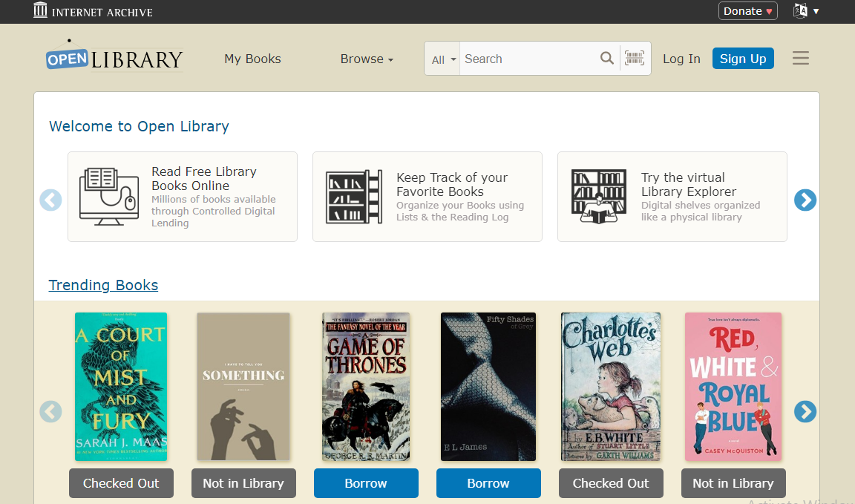Click Checked Out under A Court of Mist and Fury
The image size is (855, 504).
pos(121,483)
